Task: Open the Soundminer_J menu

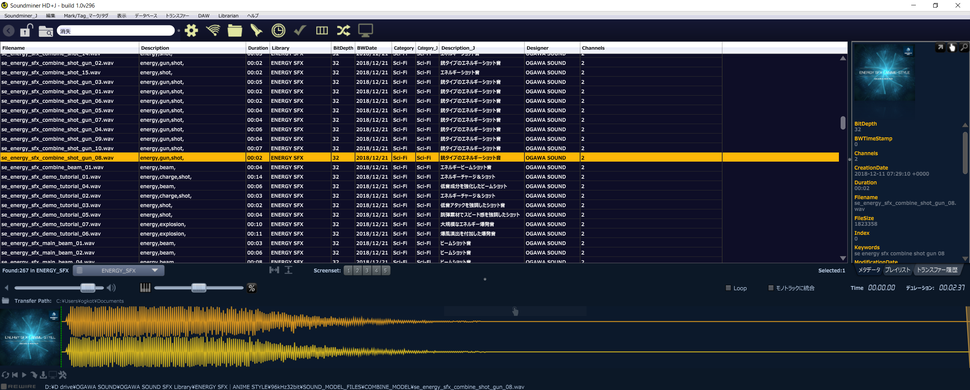Action: tap(20, 14)
